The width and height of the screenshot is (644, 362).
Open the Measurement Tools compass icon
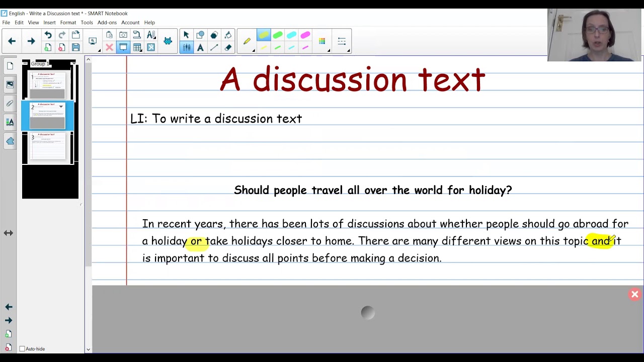pyautogui.click(x=151, y=35)
